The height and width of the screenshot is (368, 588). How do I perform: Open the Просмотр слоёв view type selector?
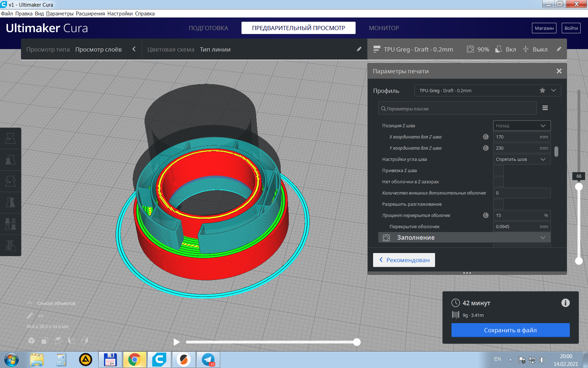click(x=98, y=49)
